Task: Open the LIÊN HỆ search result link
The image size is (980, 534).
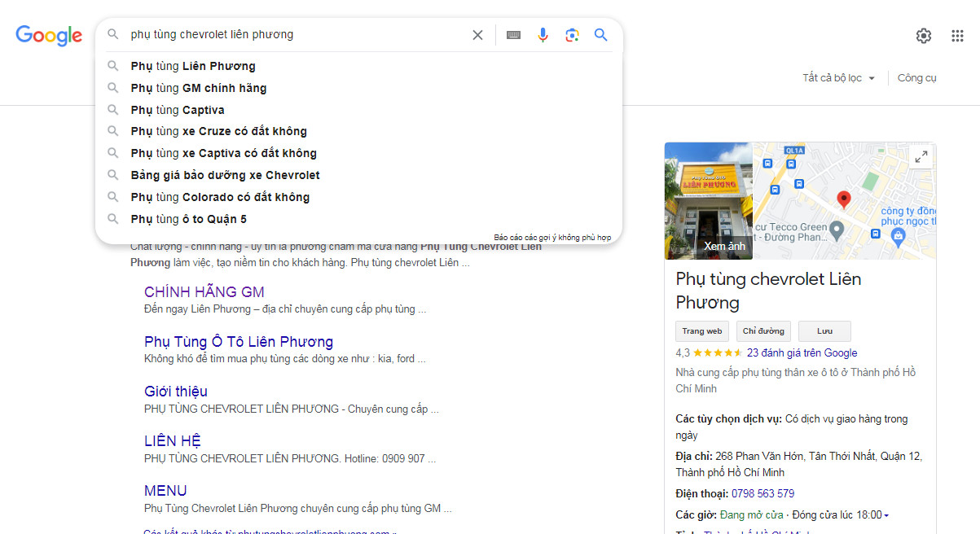Action: (x=172, y=440)
